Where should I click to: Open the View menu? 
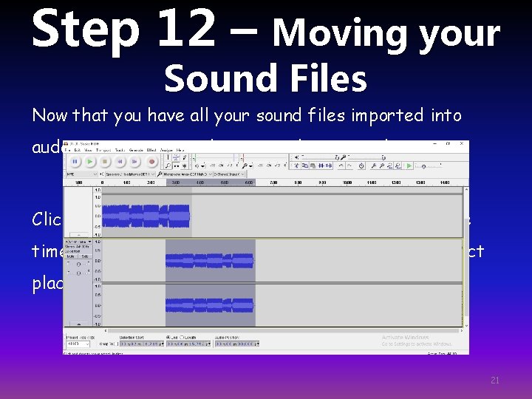click(88, 150)
